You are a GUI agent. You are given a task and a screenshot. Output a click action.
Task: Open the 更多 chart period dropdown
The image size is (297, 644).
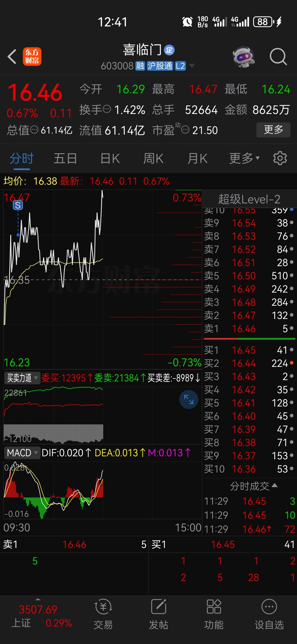tap(244, 158)
